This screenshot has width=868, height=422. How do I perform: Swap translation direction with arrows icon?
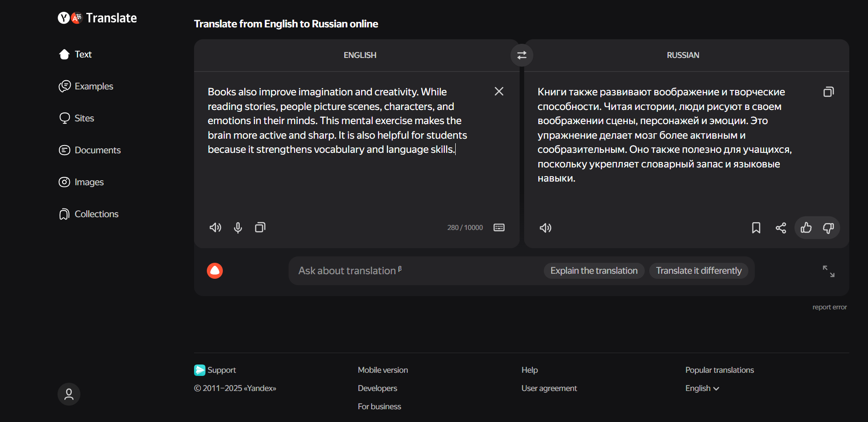coord(521,55)
